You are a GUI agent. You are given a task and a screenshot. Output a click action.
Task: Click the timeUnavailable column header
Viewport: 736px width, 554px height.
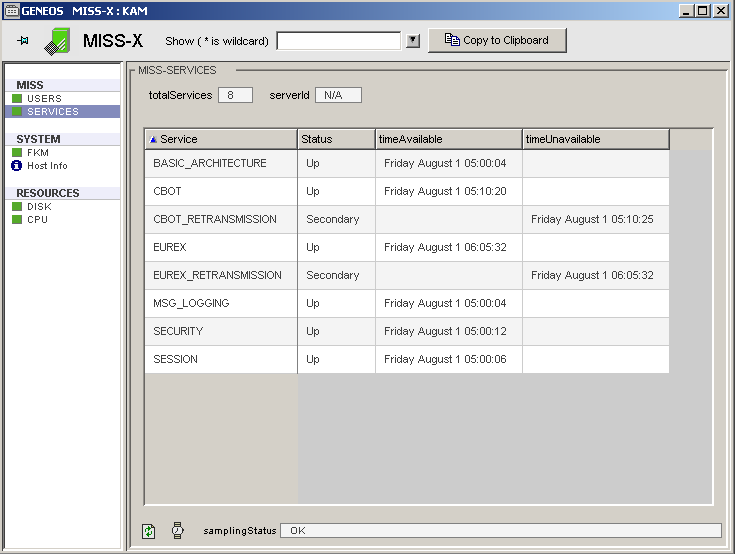[x=595, y=139]
